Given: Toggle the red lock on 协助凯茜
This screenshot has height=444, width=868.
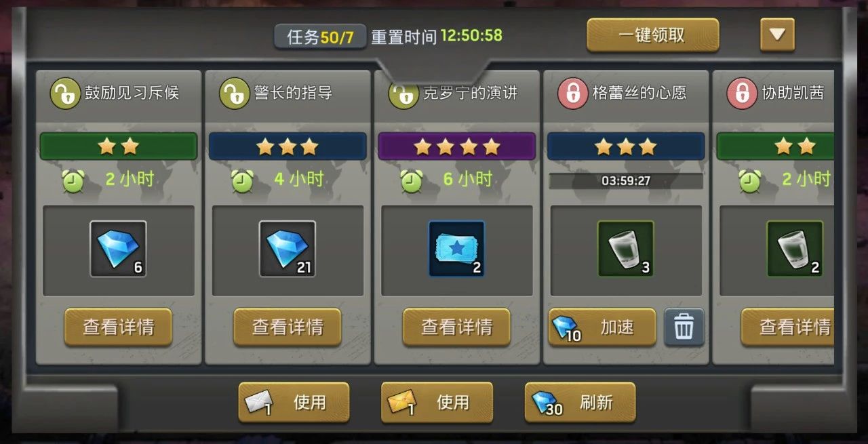Looking at the screenshot, I should click(x=741, y=94).
